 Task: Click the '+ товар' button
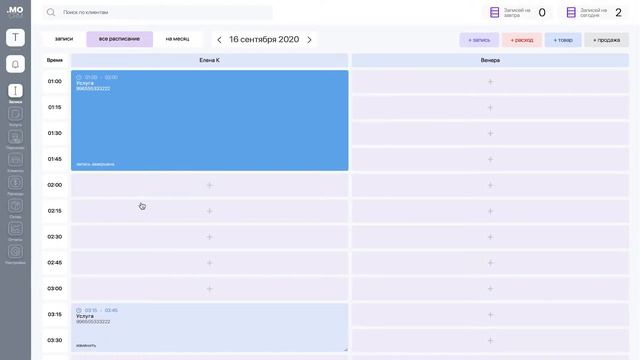coord(563,40)
